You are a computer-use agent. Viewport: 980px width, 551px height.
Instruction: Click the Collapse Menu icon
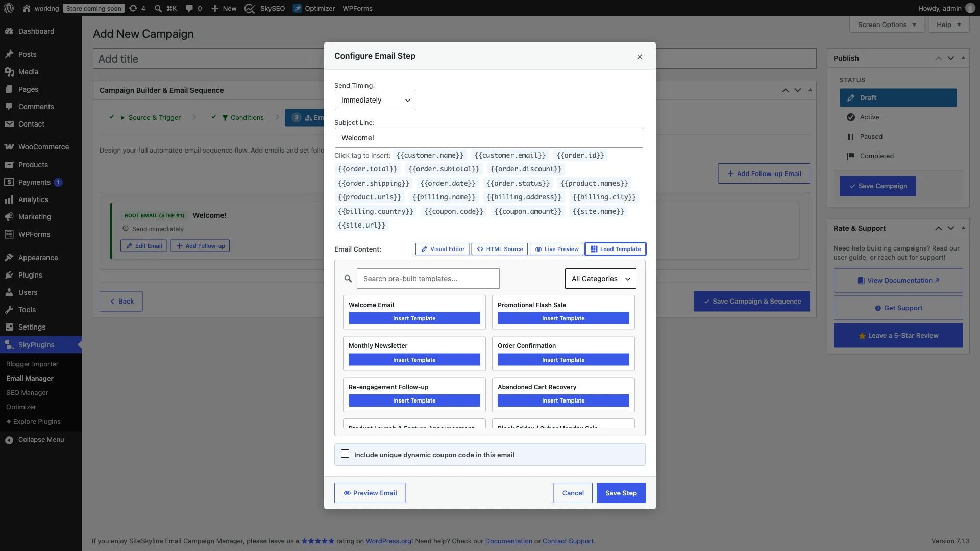pyautogui.click(x=9, y=440)
